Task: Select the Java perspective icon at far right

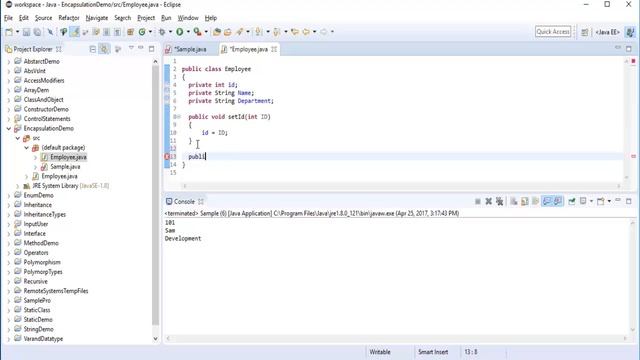Action: click(630, 32)
